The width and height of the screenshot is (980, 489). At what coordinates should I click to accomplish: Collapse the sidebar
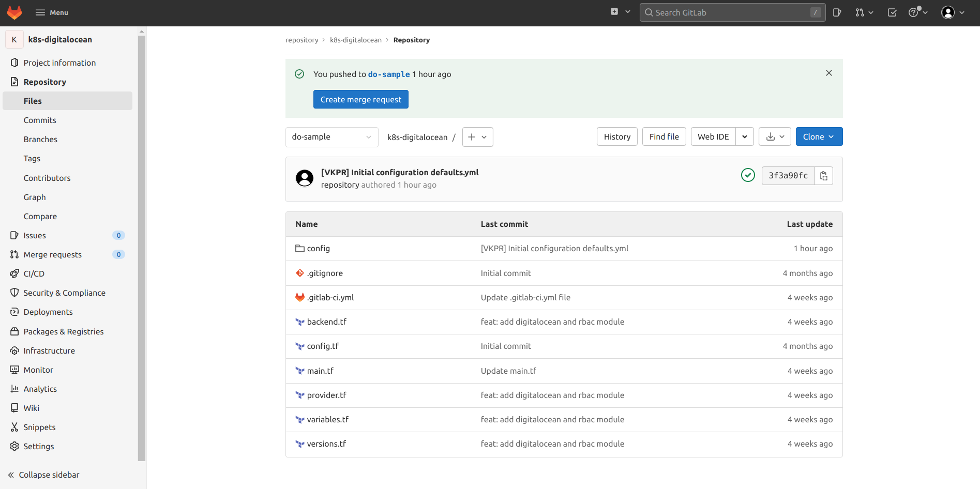(44, 475)
